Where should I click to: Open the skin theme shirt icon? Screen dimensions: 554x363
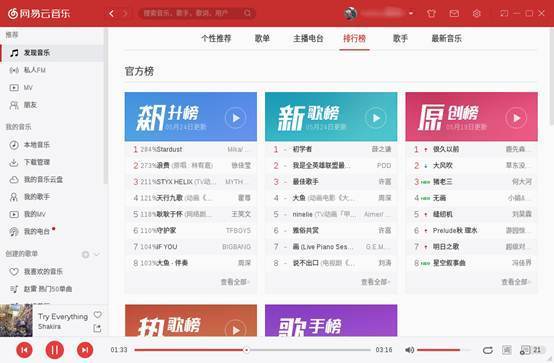point(431,13)
